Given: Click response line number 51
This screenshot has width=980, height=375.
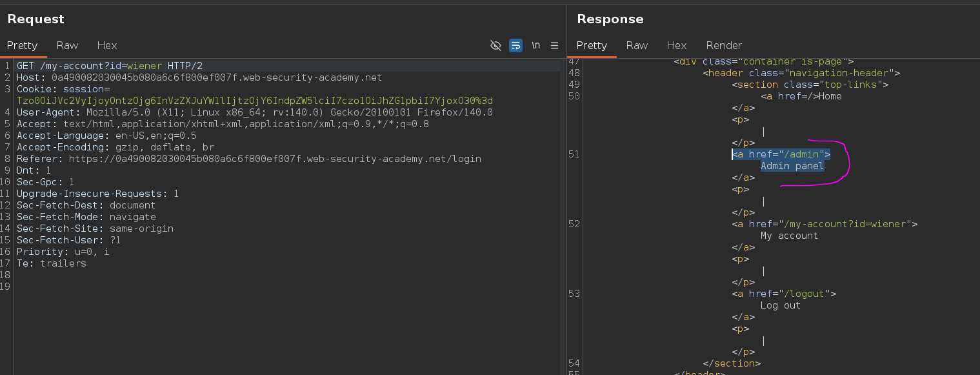Looking at the screenshot, I should coord(574,154).
